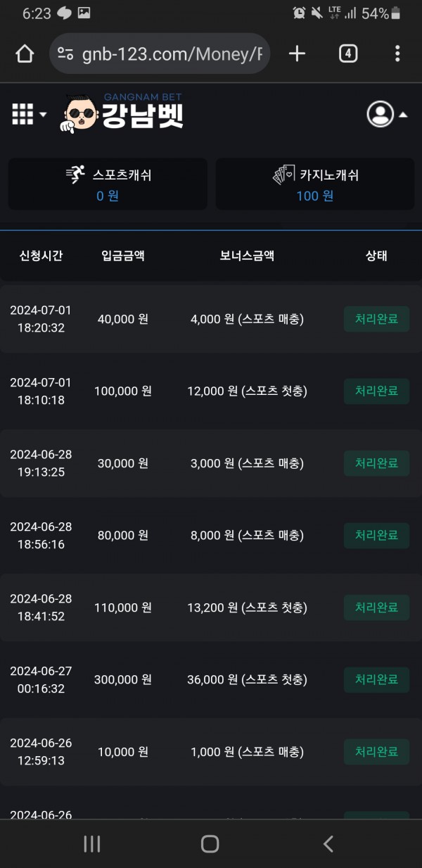Select the 스포츠캐쉬 balance panel
Image resolution: width=422 pixels, height=868 pixels.
click(108, 184)
